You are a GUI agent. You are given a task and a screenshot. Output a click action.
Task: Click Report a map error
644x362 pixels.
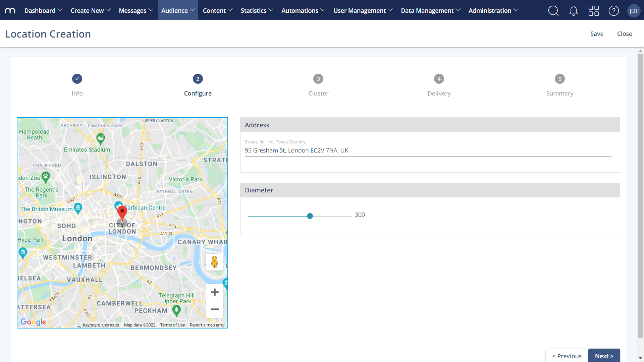[x=207, y=325]
